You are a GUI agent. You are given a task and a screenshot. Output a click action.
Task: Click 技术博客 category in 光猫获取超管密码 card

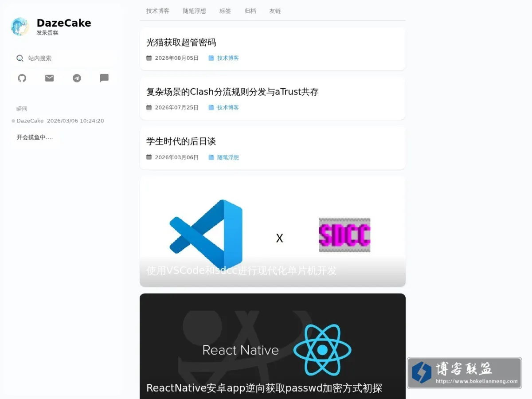(228, 58)
